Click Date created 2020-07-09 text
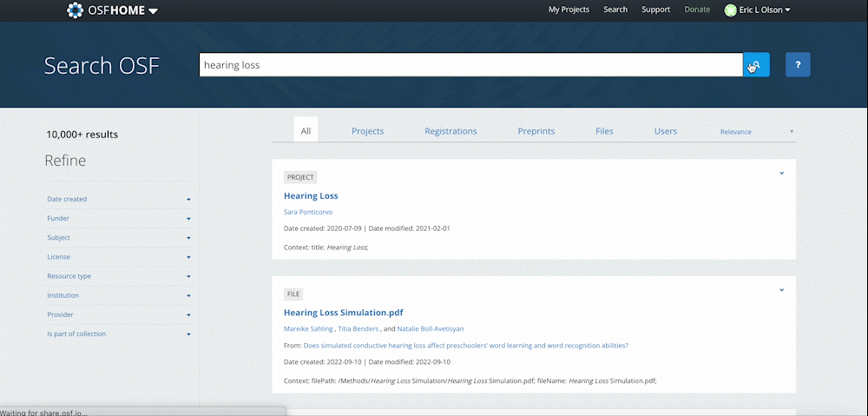The image size is (868, 416). [x=322, y=228]
